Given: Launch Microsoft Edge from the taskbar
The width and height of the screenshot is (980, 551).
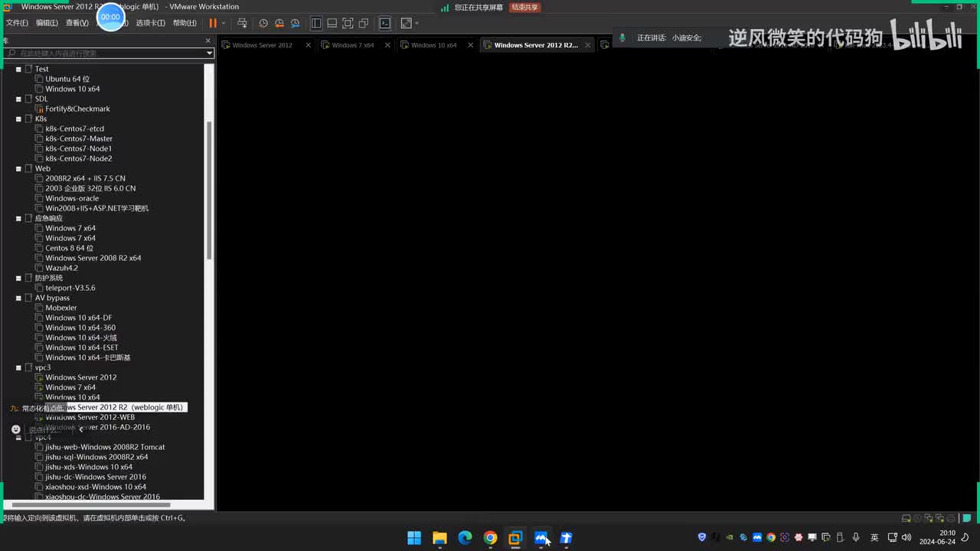Looking at the screenshot, I should [465, 538].
